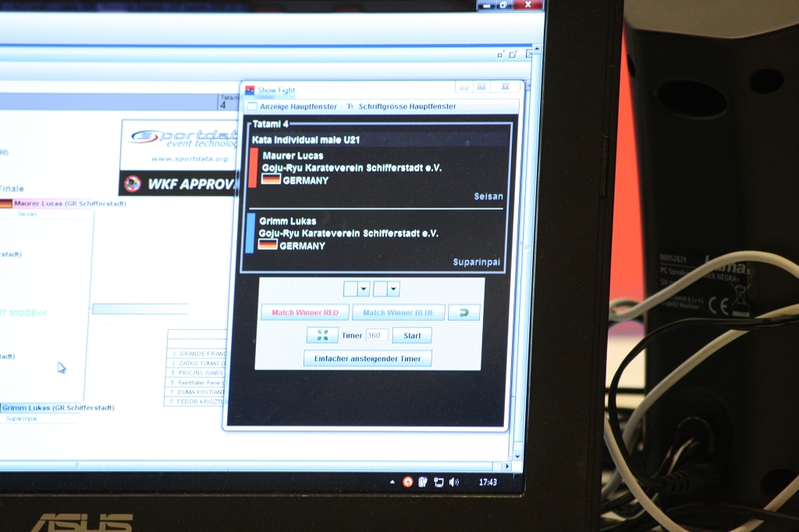The width and height of the screenshot is (799, 532).
Task: Click the Timer value field showing 360
Action: (x=377, y=335)
